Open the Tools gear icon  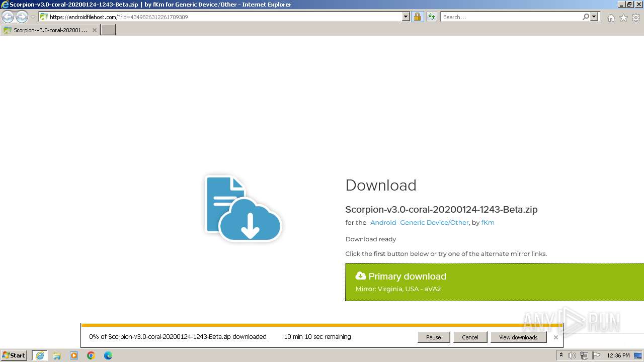[x=636, y=18]
